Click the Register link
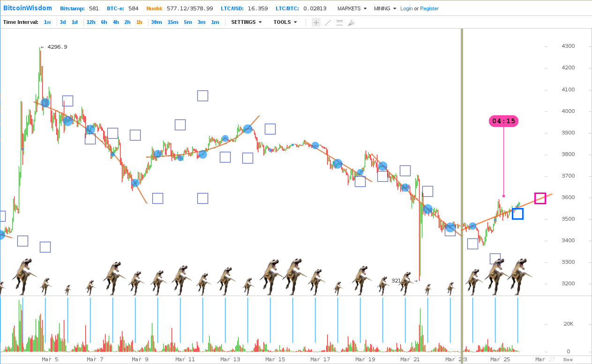 click(429, 8)
